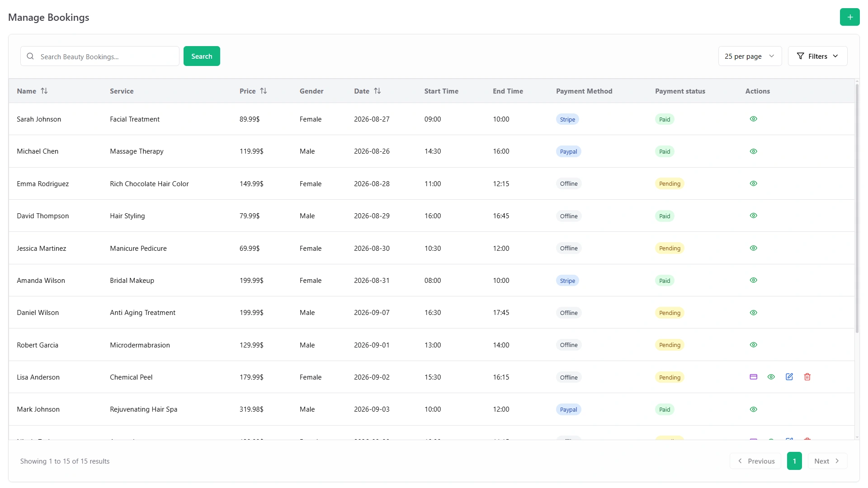Screen dimensions: 868x488
Task: Edit Lisa Anderson booking with pencil icon
Action: point(789,377)
